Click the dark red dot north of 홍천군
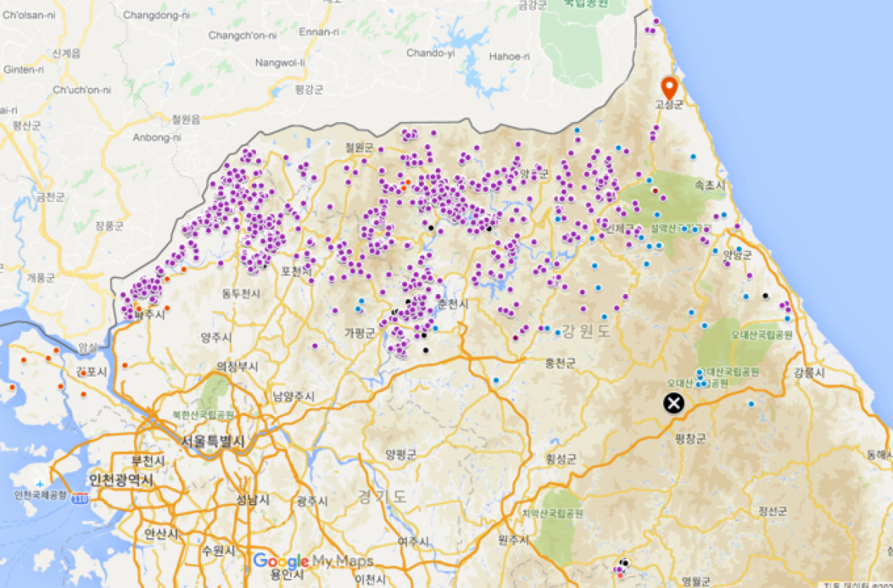The image size is (893, 588). (x=515, y=337)
